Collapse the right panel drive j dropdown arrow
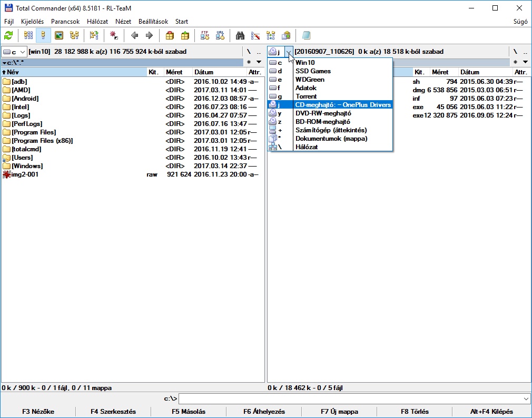This screenshot has height=418, width=532. click(289, 52)
